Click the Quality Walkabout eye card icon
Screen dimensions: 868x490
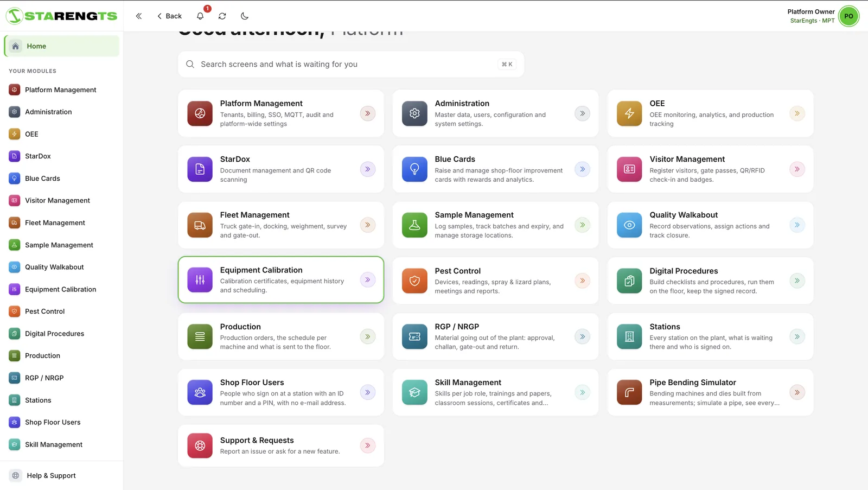click(629, 225)
